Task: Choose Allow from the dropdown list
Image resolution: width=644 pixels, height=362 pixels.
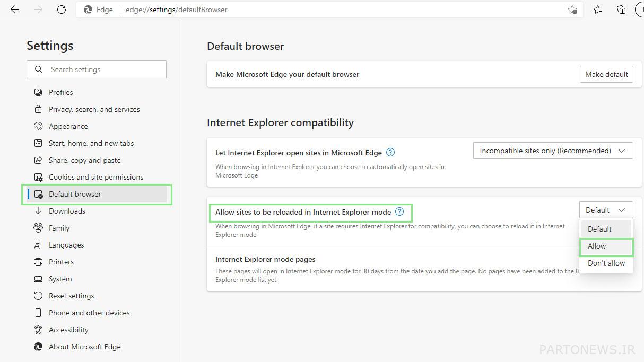Action: click(x=597, y=246)
